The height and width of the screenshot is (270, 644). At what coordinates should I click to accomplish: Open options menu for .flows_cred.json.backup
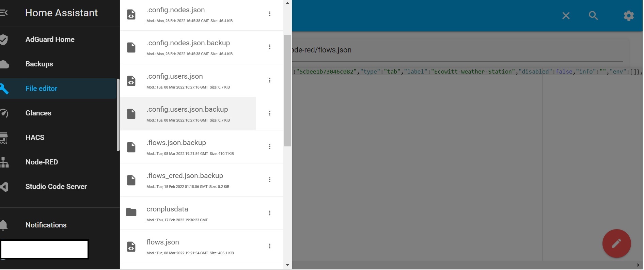coord(270,180)
